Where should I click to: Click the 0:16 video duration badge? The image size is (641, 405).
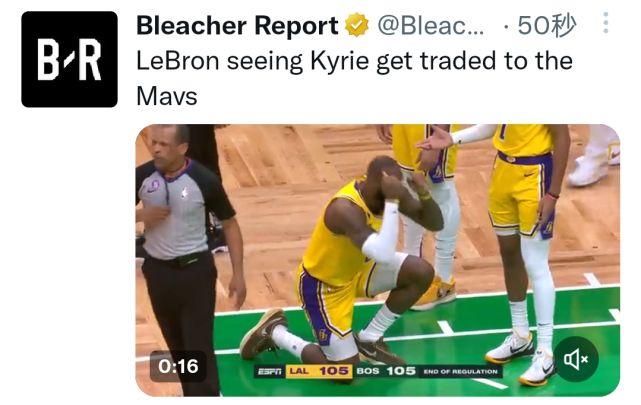point(179,367)
